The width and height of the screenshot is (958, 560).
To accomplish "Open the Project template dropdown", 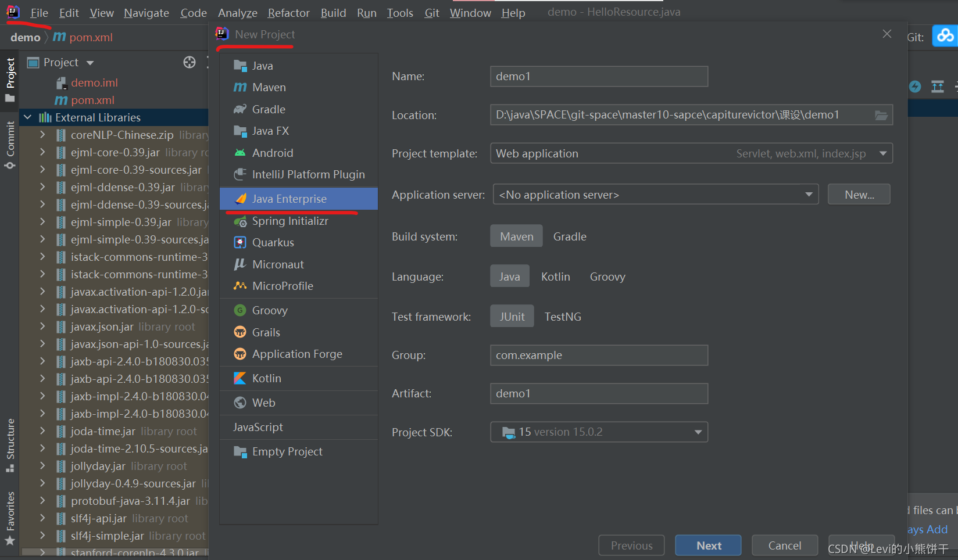I will click(691, 153).
